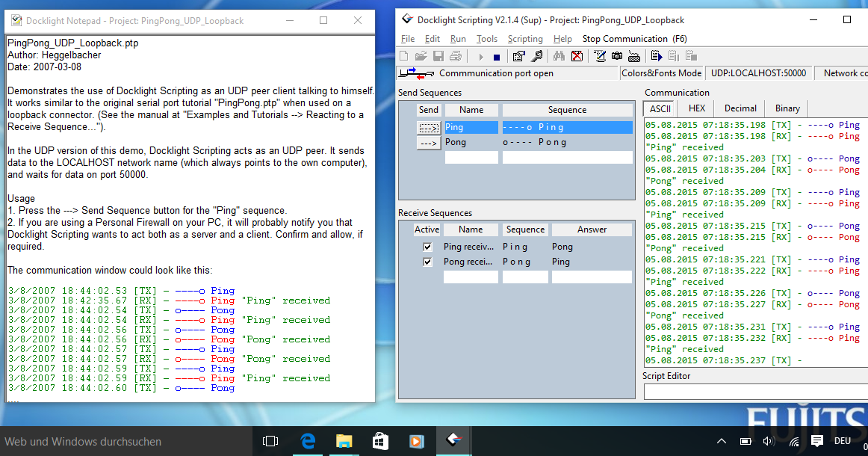The width and height of the screenshot is (868, 456).
Task: Select the Ping name cell in Send Sequences
Action: pyautogui.click(x=471, y=127)
